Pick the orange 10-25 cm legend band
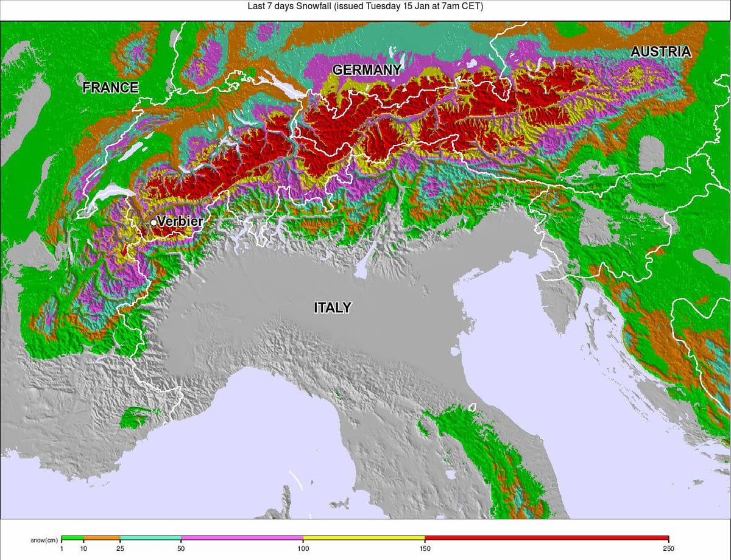 (x=102, y=538)
